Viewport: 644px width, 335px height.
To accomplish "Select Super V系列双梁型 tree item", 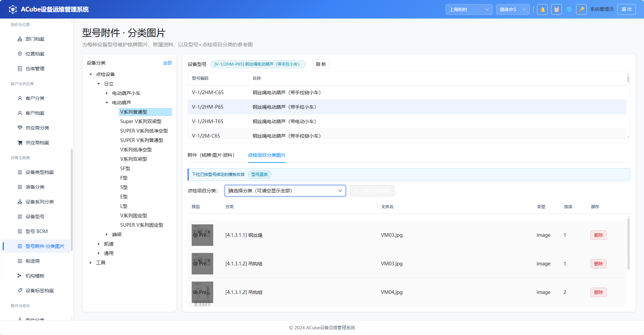I will tap(141, 121).
